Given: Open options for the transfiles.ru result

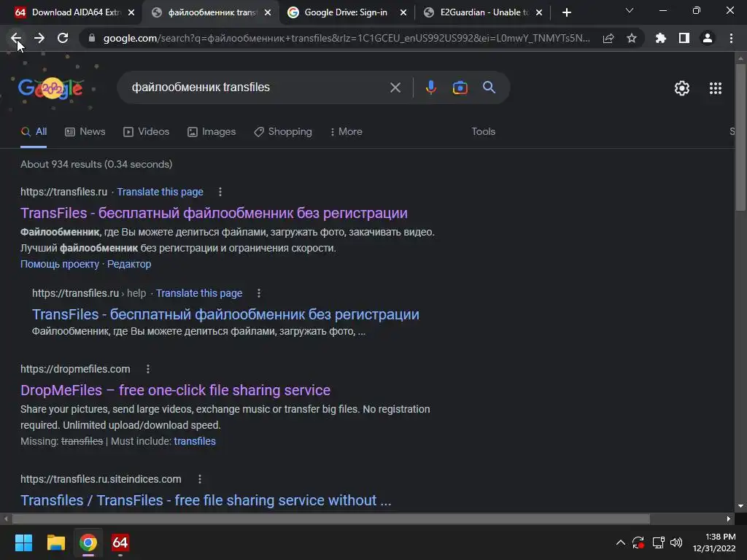Looking at the screenshot, I should [220, 192].
